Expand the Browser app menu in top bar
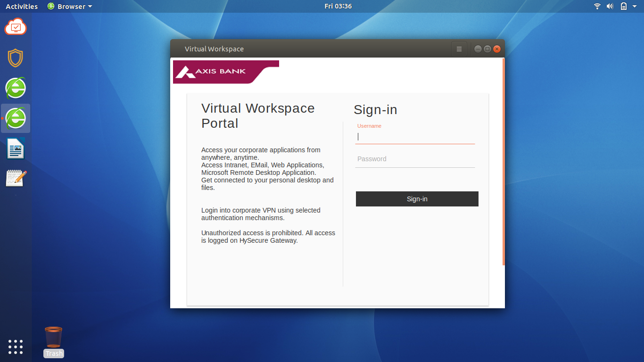Screen dimensions: 644x362 pyautogui.click(x=70, y=6)
